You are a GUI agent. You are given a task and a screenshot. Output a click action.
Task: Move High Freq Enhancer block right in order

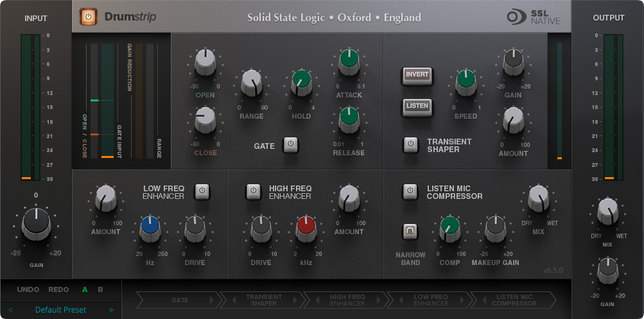coord(379,300)
